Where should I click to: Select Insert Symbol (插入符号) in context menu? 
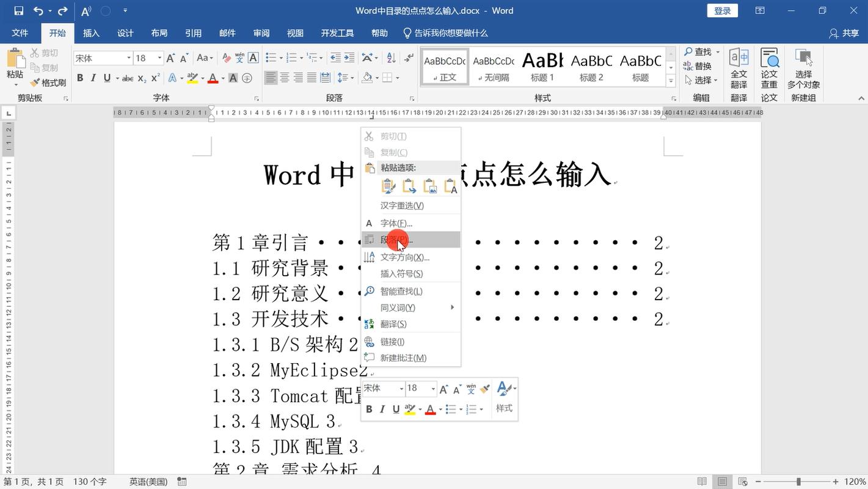(411, 274)
